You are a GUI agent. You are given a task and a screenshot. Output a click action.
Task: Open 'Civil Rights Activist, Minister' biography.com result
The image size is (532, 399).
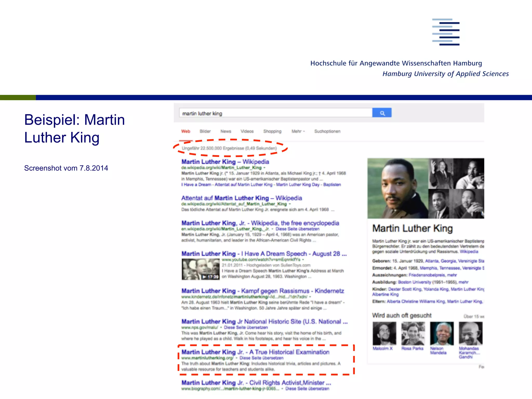click(256, 383)
